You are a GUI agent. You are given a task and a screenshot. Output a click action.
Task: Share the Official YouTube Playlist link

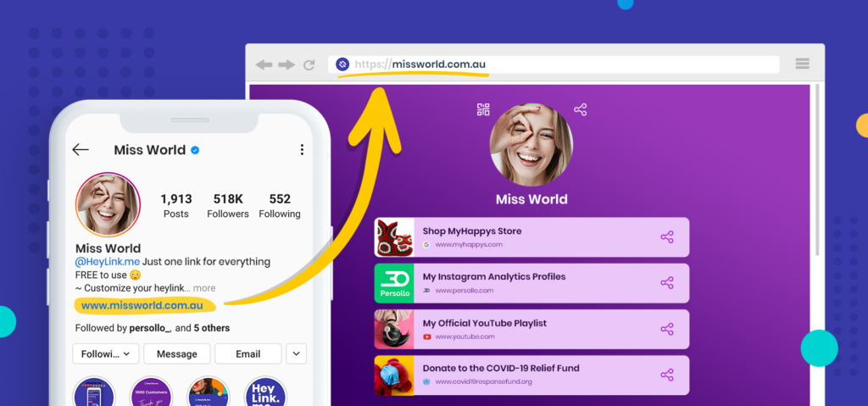coord(666,329)
